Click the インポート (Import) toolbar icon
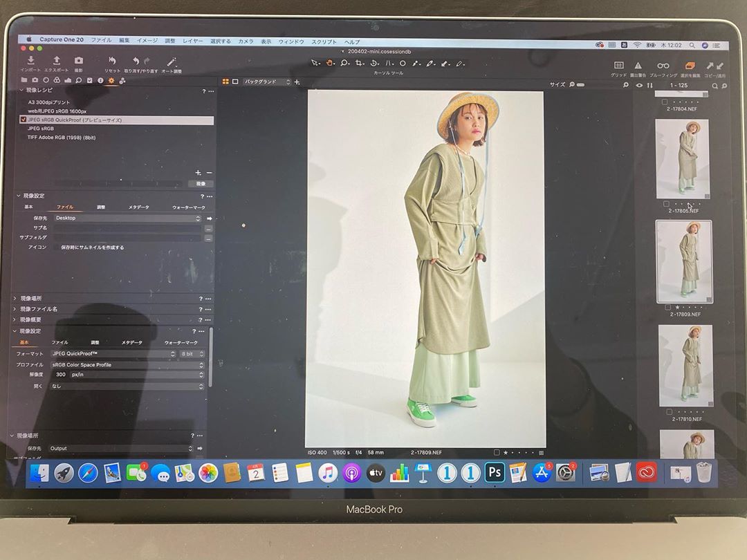This screenshot has width=747, height=560. click(x=30, y=61)
